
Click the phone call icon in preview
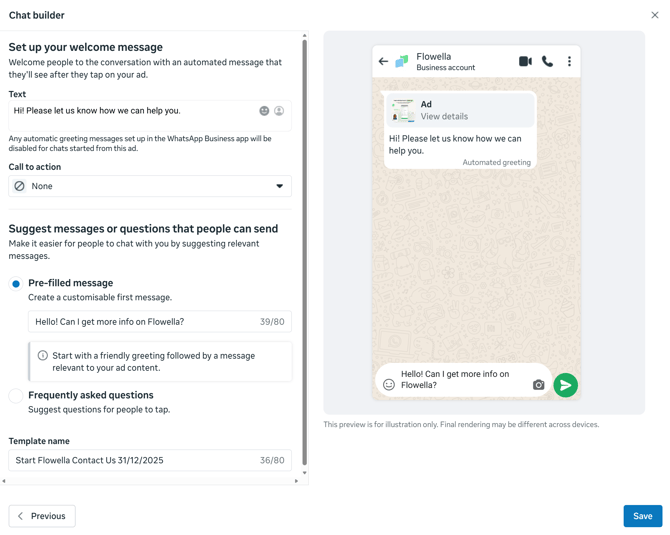pos(547,62)
